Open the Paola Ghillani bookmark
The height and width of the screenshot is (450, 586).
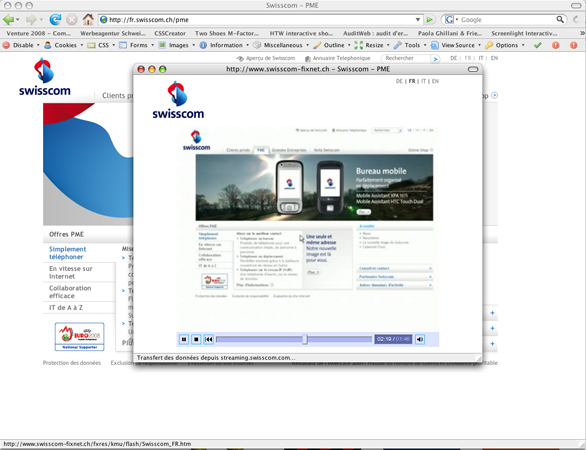coord(450,33)
